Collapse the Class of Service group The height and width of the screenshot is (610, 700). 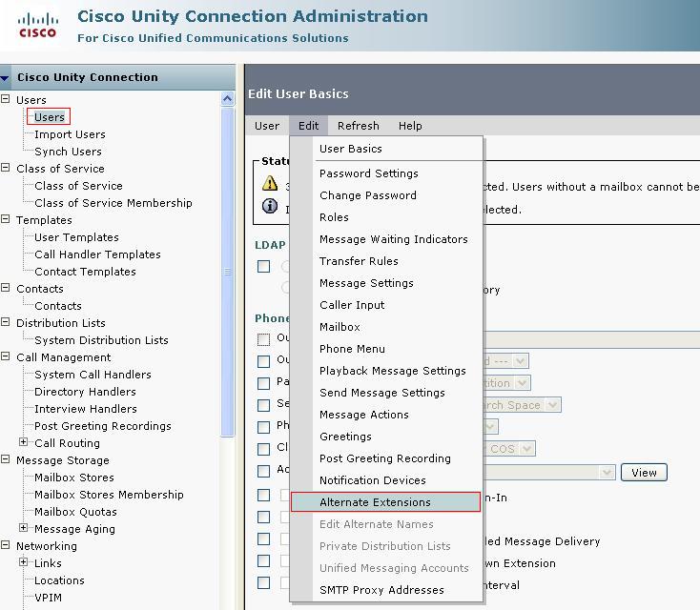click(x=6, y=168)
